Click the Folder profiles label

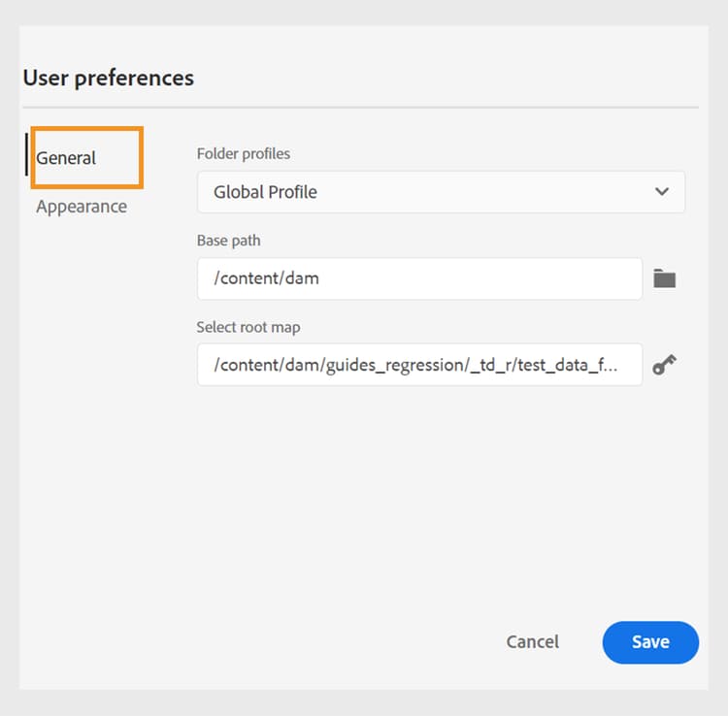coord(244,153)
